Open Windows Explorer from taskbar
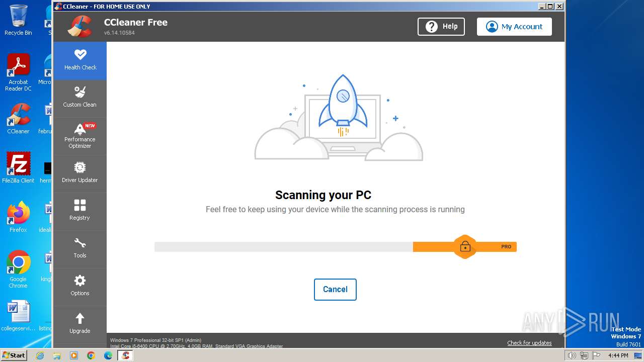The image size is (644, 362). tap(57, 355)
